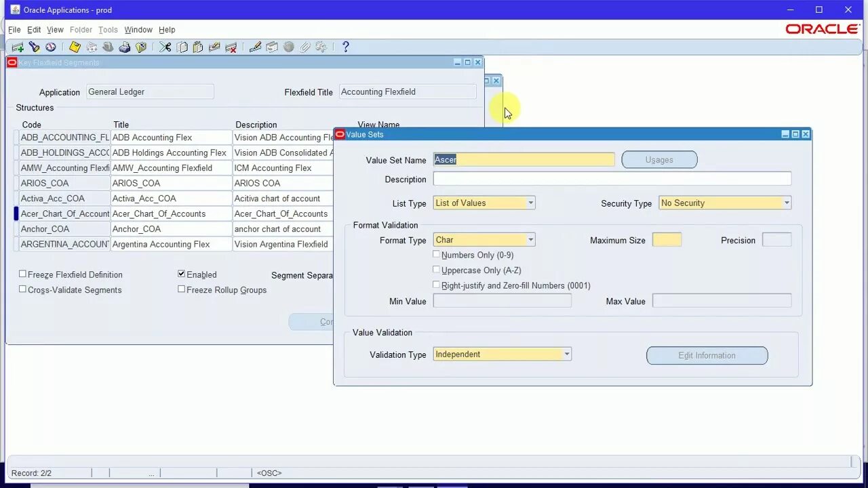Click the Min Value field
Viewport: 868px width, 488px height.
click(502, 301)
